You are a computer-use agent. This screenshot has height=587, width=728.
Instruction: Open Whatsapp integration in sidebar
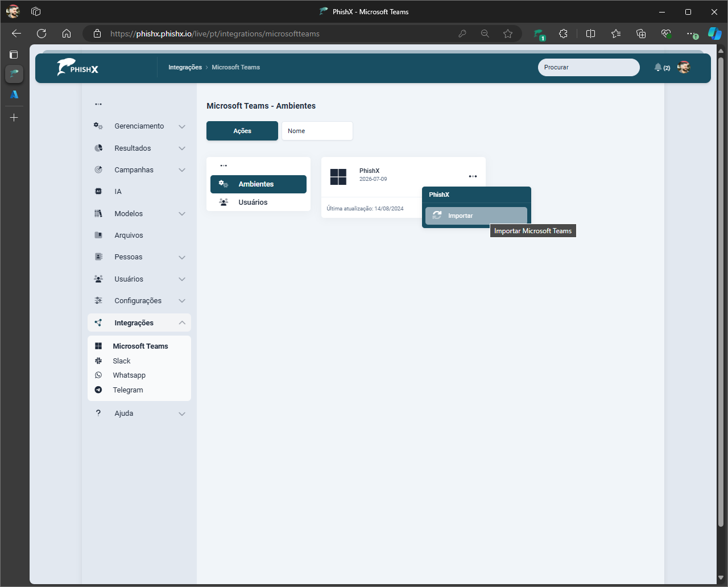click(x=139, y=375)
